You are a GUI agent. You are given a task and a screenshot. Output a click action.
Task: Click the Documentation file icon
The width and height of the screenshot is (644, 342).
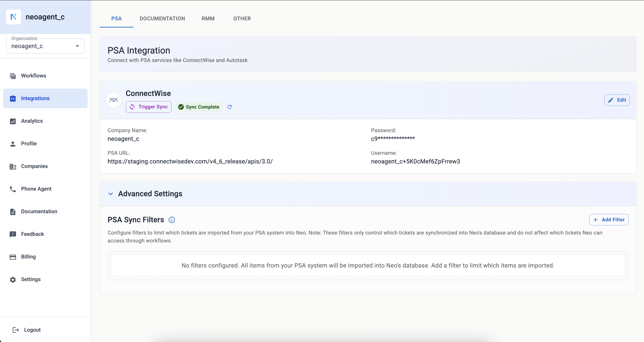click(x=13, y=212)
